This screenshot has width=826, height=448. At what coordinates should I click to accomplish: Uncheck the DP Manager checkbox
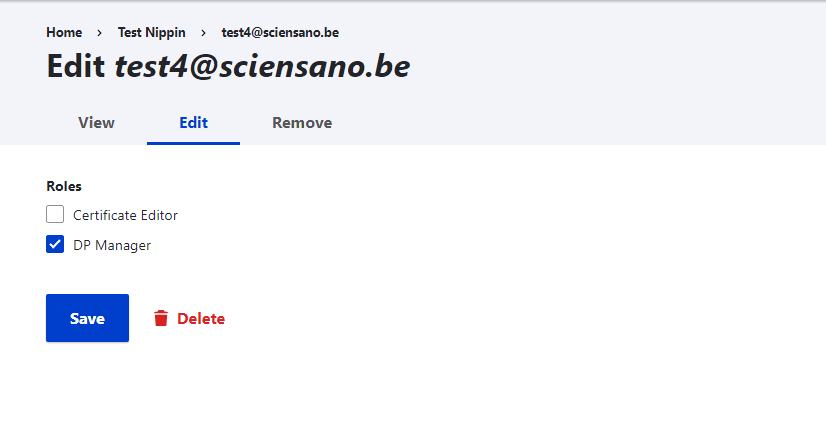tap(55, 244)
